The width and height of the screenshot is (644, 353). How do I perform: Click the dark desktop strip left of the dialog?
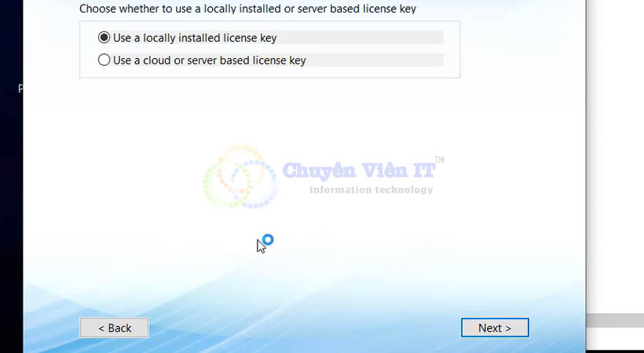pos(12,206)
